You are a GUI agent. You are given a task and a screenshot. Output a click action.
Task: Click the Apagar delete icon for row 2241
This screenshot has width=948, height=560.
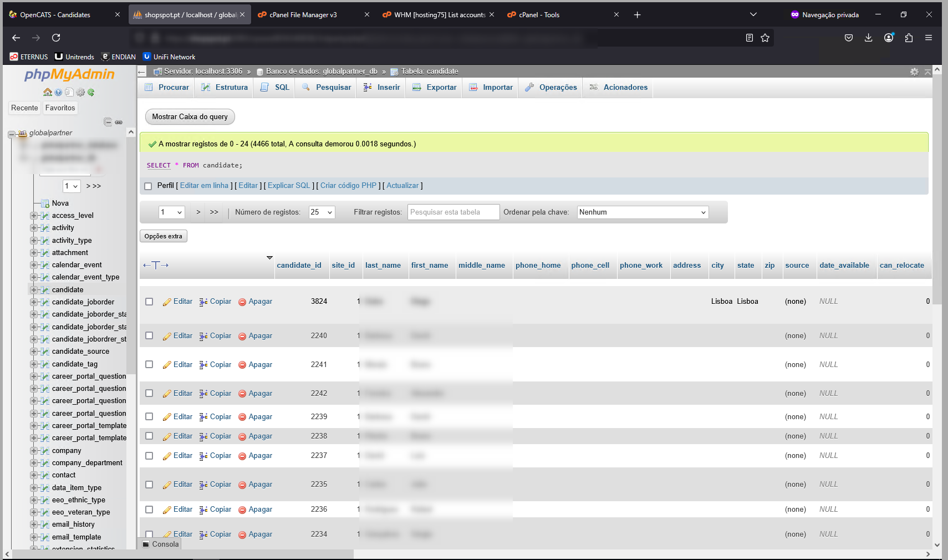pyautogui.click(x=242, y=365)
